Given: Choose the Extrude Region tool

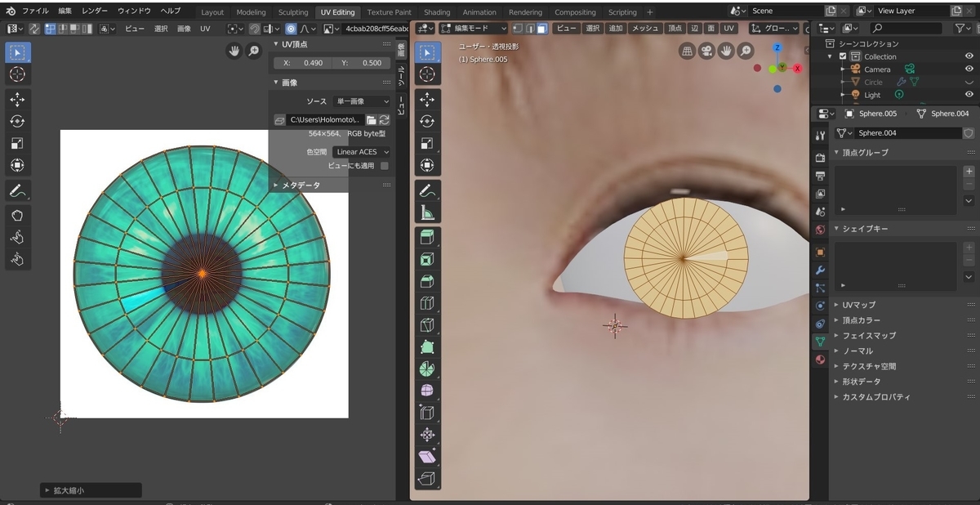Looking at the screenshot, I should pos(427,238).
